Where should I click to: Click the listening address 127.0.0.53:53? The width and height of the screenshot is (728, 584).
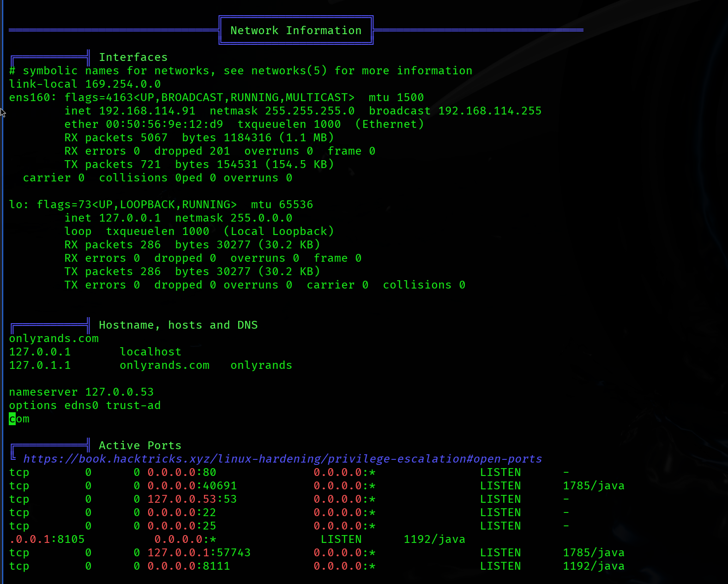(192, 499)
